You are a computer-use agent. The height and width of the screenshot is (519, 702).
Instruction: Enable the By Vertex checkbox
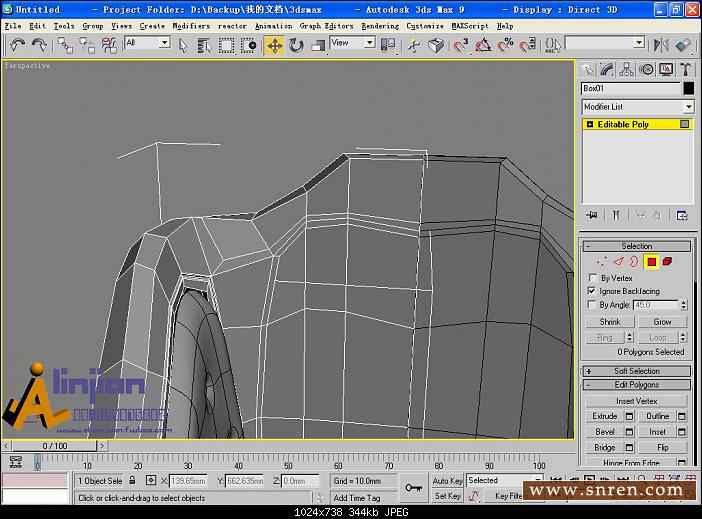[592, 278]
